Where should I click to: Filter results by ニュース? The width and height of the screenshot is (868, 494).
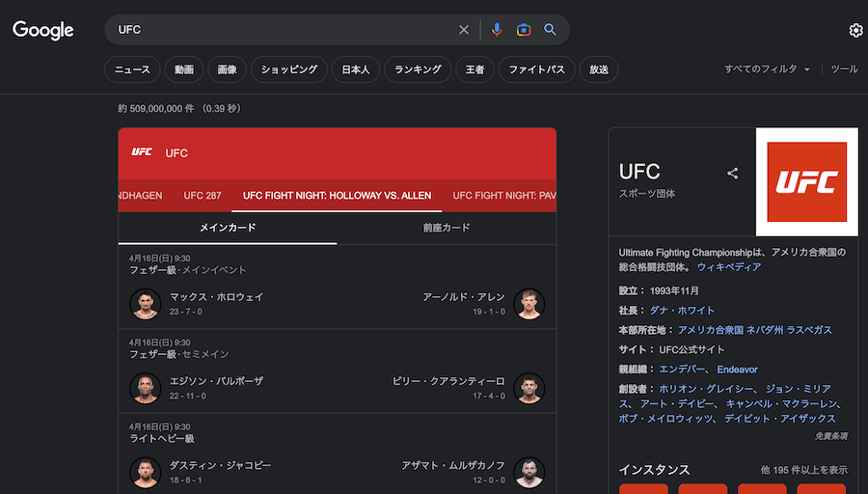pos(132,69)
